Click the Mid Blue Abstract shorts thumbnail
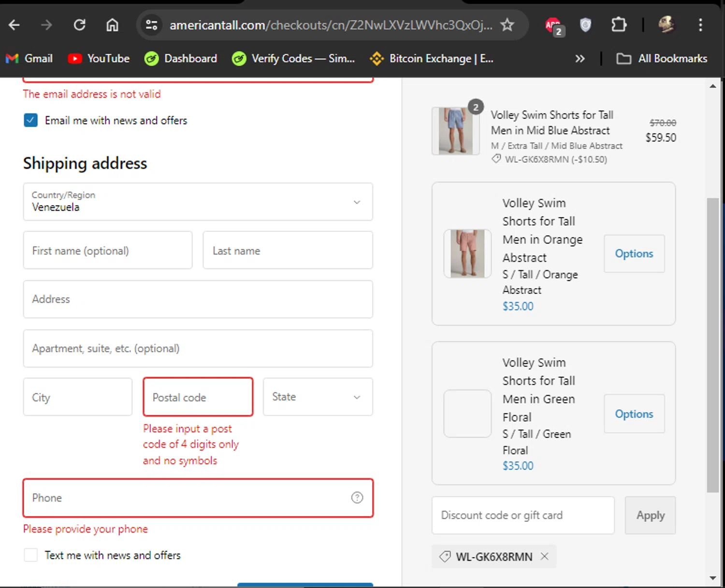725x588 pixels. pos(455,131)
